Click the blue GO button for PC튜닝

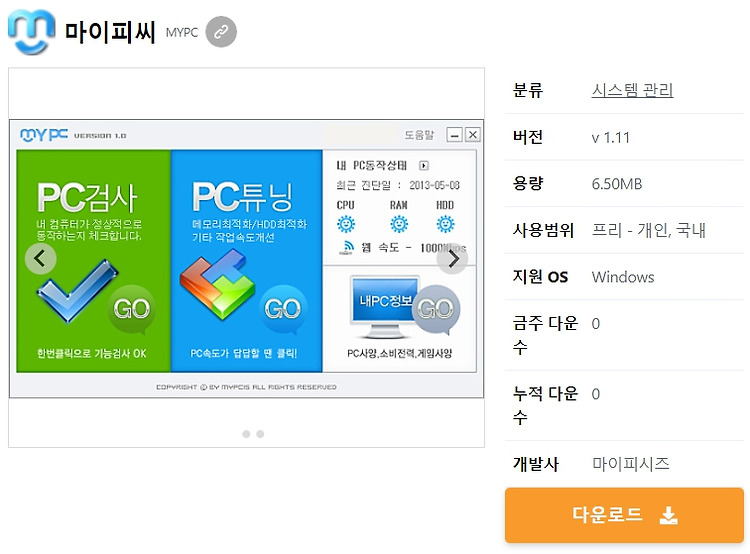(283, 309)
